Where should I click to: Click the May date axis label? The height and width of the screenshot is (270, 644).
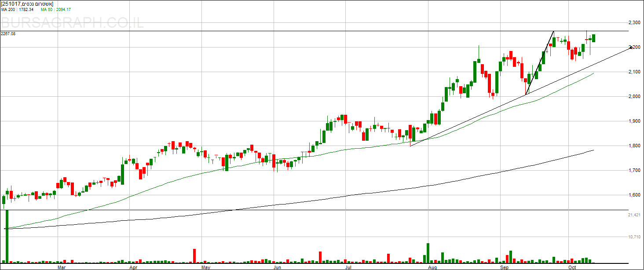(x=205, y=267)
